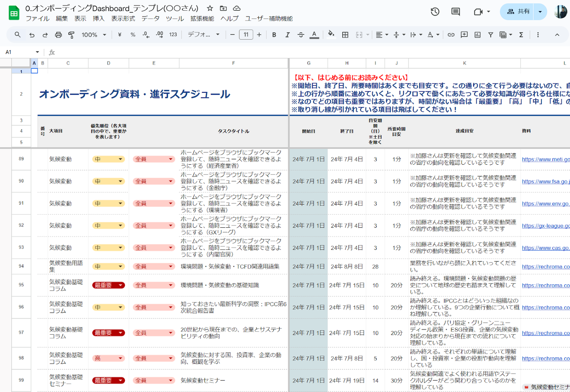The width and height of the screenshot is (570, 392).
Task: Select the paint format tool
Action: [71, 35]
